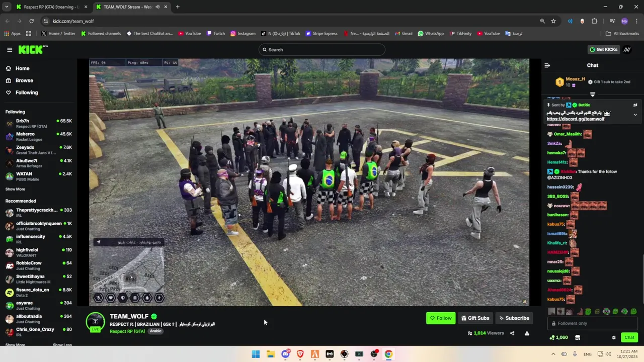The width and height of the screenshot is (644, 362).
Task: Open chat settings gear icon
Action: point(614,337)
